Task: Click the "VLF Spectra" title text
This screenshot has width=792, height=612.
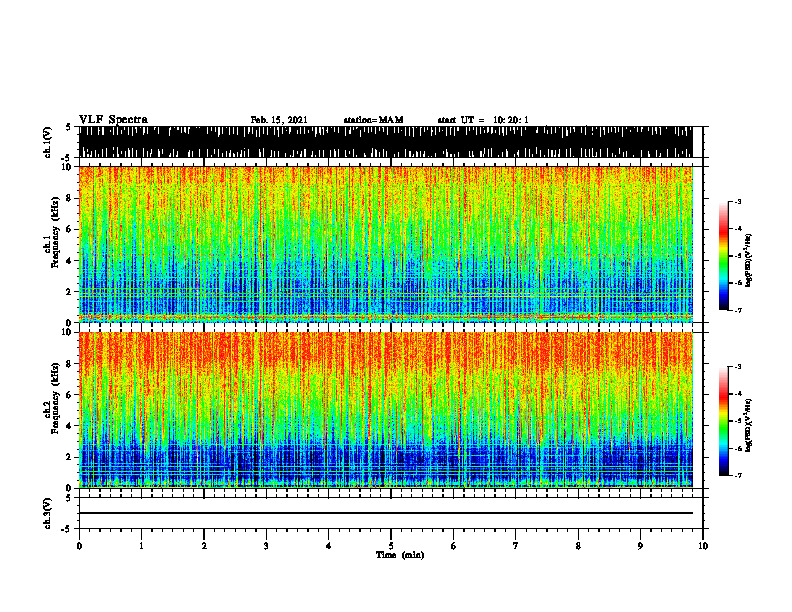Action: [113, 120]
